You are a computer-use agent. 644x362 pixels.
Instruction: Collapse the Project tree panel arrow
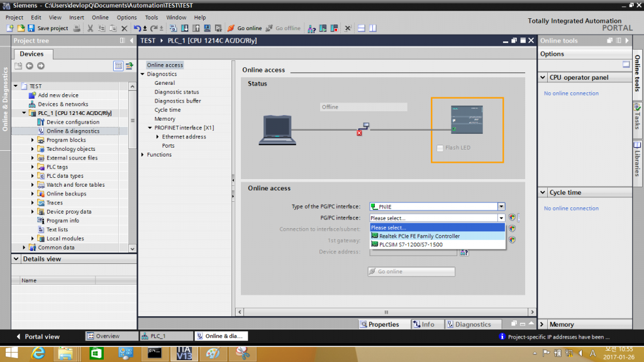tap(131, 41)
